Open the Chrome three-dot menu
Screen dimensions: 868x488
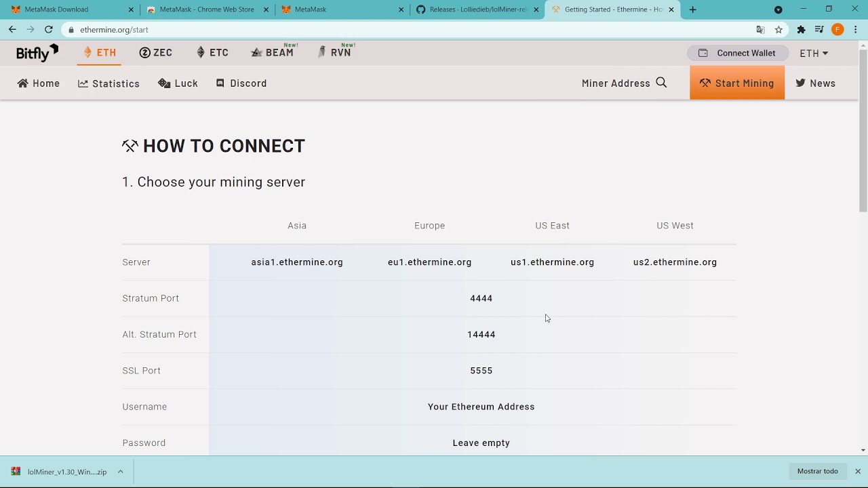point(856,30)
